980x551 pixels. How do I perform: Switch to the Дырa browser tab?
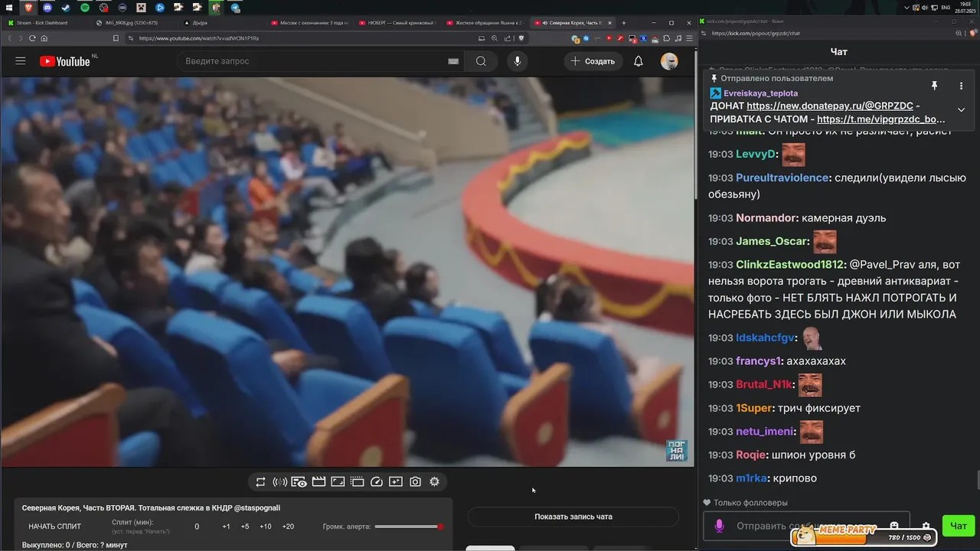point(222,23)
